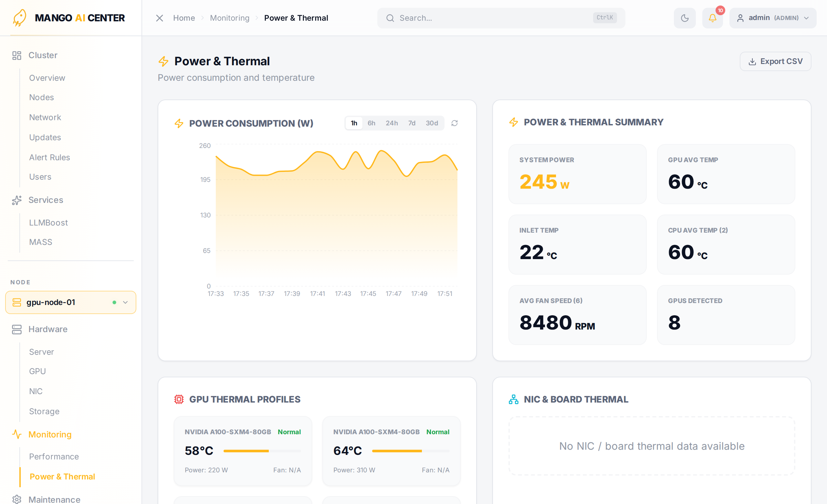The height and width of the screenshot is (504, 827).
Task: Click the Mango AI Center rocket logo
Action: (x=19, y=17)
